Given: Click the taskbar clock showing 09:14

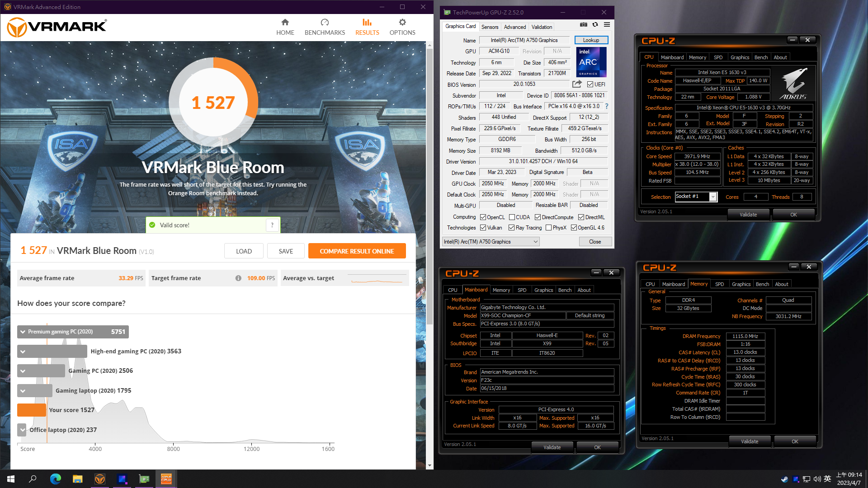Looking at the screenshot, I should click(849, 479).
